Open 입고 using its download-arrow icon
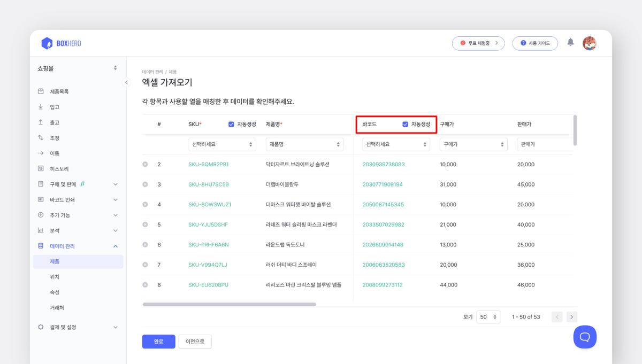Viewport: 642px width, 364px height. pos(42,106)
